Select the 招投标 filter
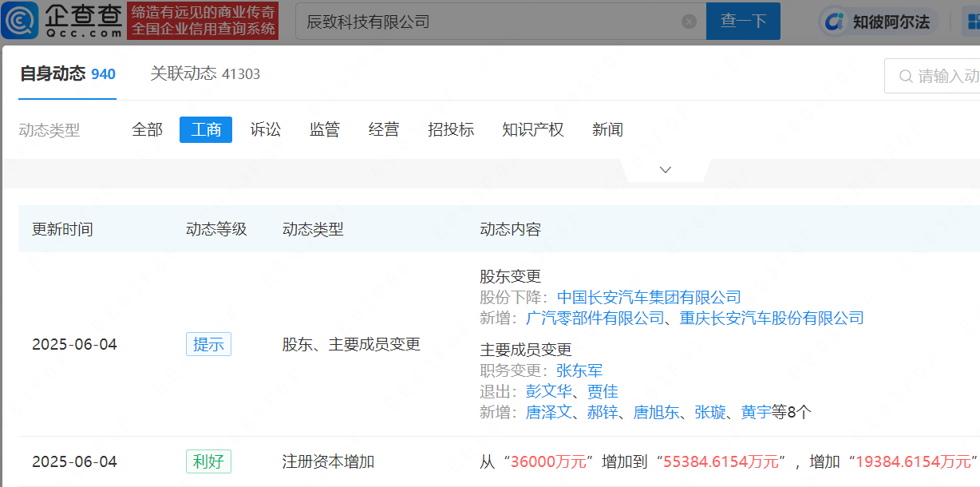980x487 pixels. [x=451, y=129]
